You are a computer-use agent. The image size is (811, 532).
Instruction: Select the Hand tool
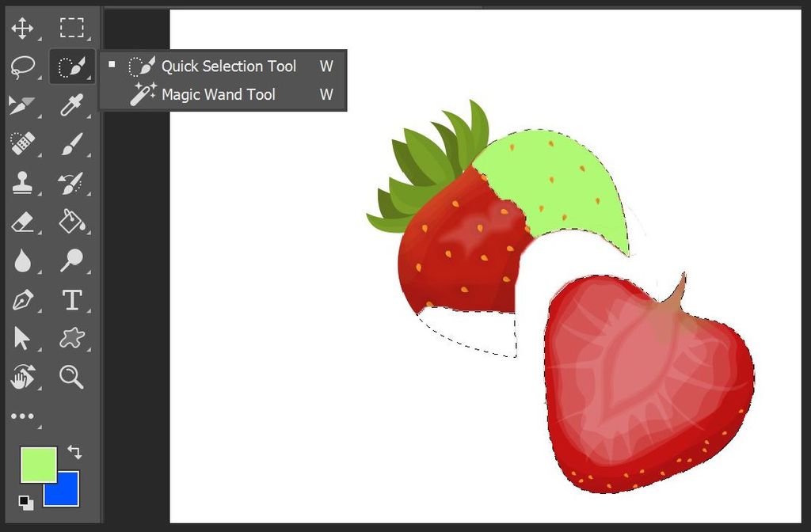(22, 377)
